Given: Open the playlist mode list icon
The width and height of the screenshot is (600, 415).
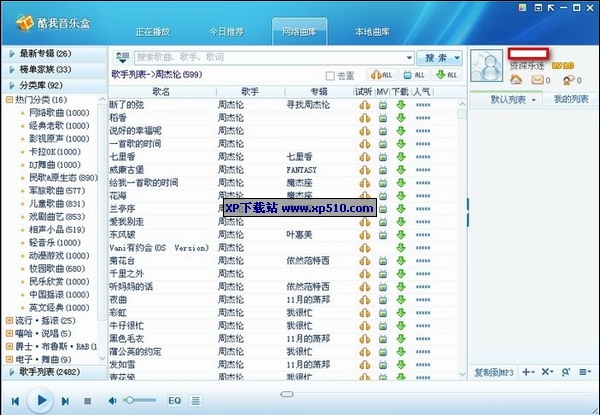Looking at the screenshot, I should 585,372.
